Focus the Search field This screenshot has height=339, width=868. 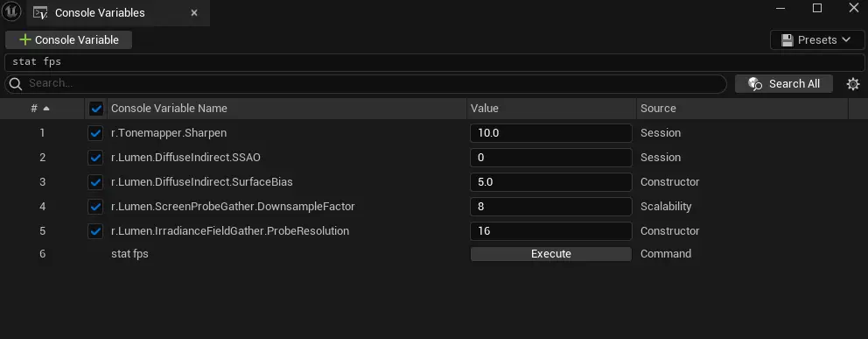pyautogui.click(x=366, y=83)
